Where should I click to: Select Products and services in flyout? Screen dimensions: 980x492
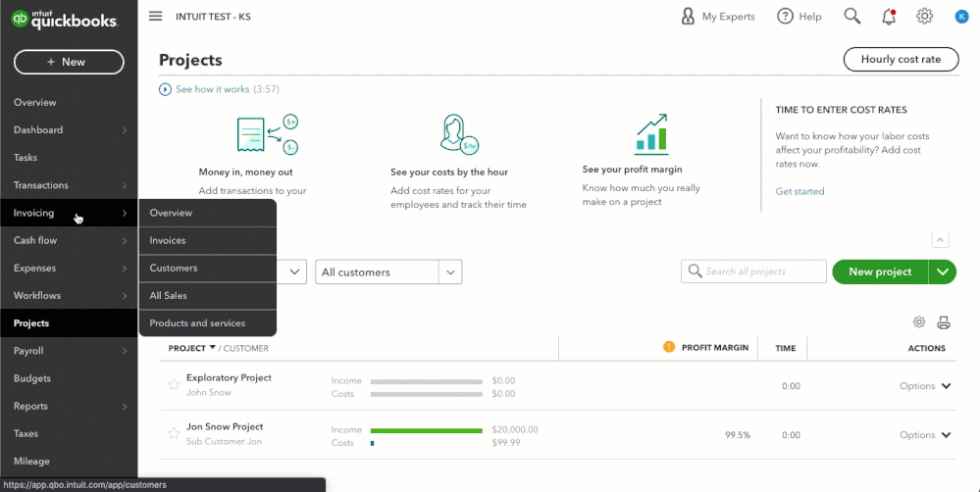[x=208, y=322]
